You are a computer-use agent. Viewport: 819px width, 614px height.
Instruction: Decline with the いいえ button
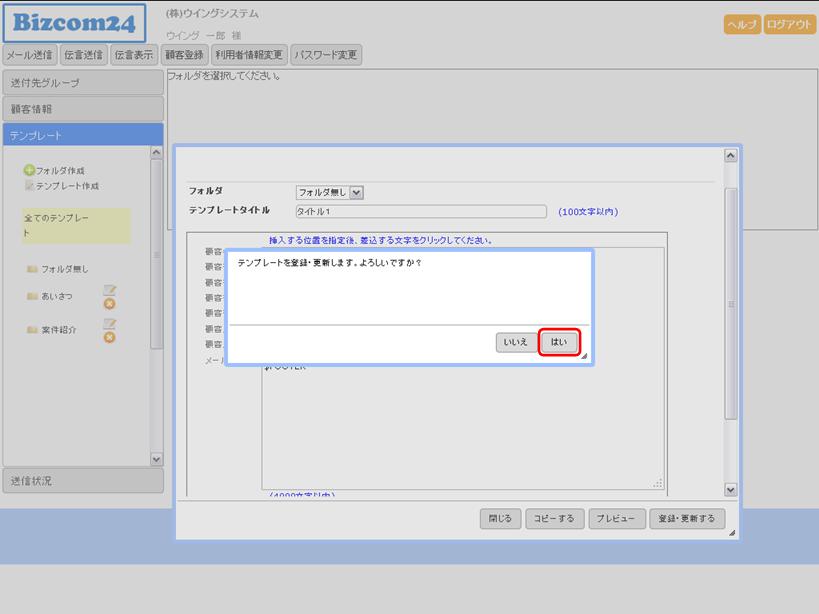(x=515, y=342)
